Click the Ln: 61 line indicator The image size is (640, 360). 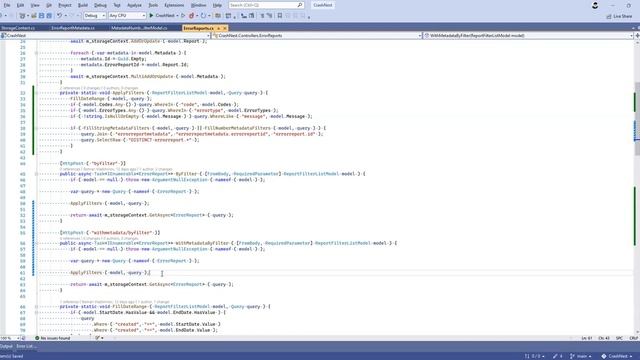tap(587, 338)
